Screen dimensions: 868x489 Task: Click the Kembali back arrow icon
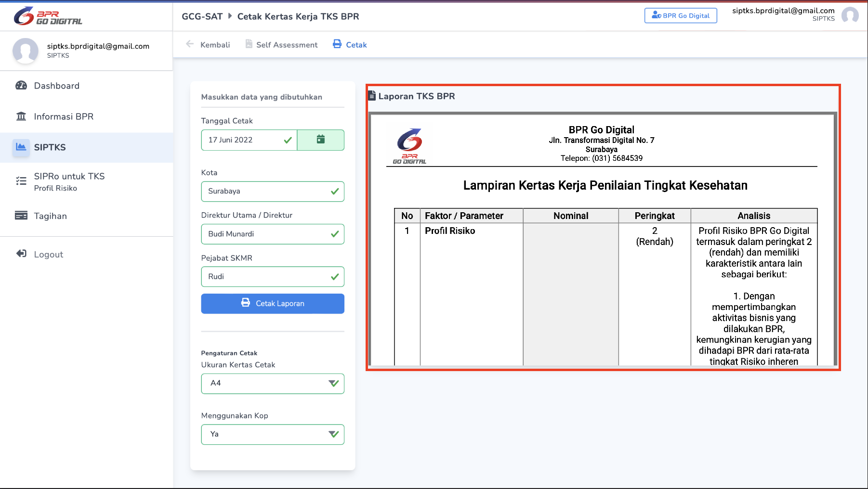point(190,44)
